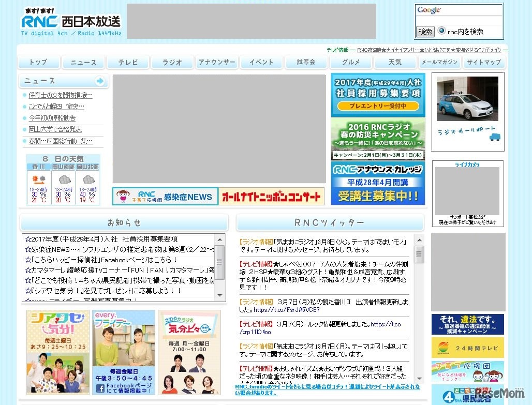The image size is (532, 405).
Task: Open the 4ちゃん県民記者 banner
Action: click(x=467, y=395)
